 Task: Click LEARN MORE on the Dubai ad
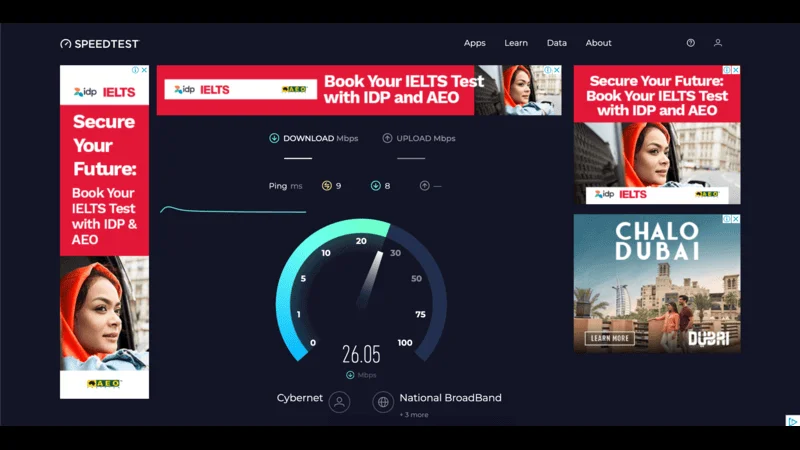(x=610, y=338)
